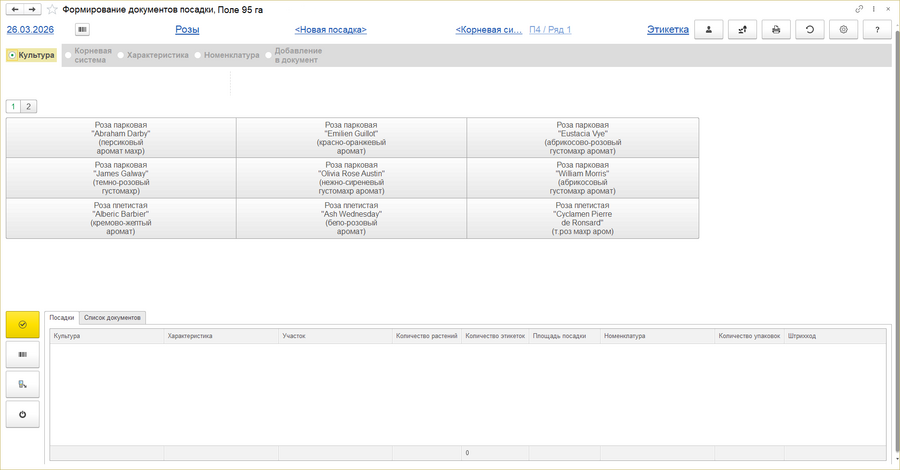900x470 pixels.
Task: Choose Роза парковая James Galway
Action: pyautogui.click(x=121, y=178)
